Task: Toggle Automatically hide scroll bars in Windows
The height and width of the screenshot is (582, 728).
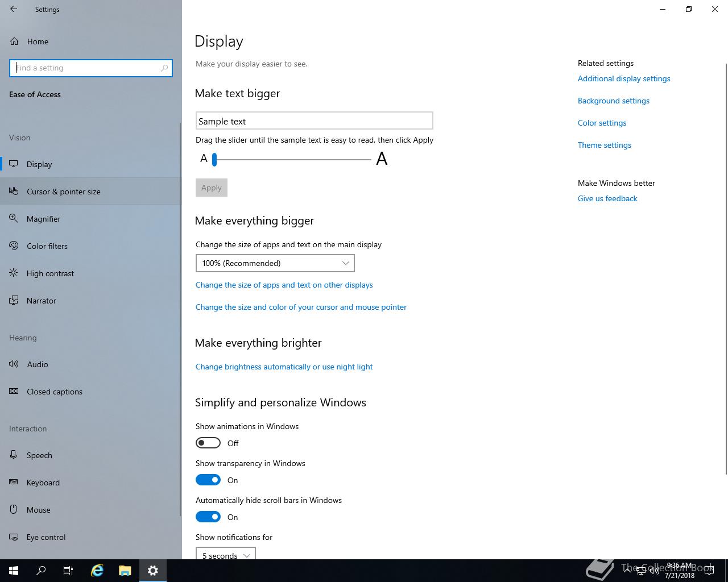Action: pos(208,517)
